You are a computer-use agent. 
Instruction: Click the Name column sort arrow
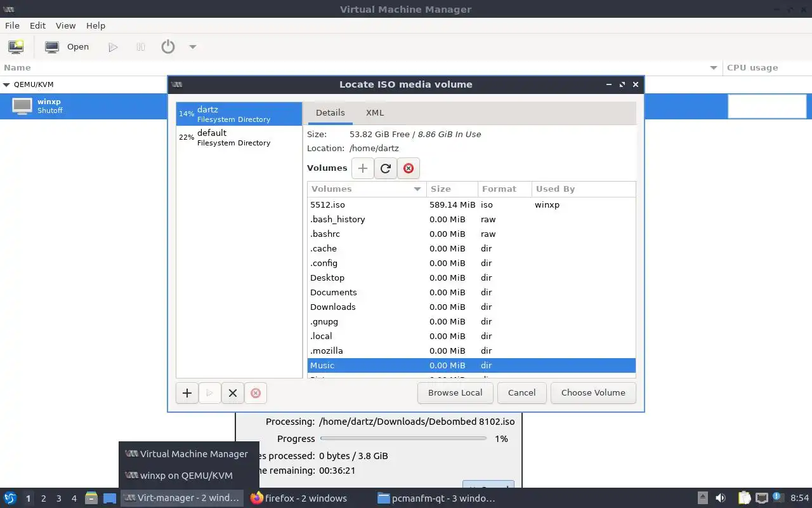(714, 67)
